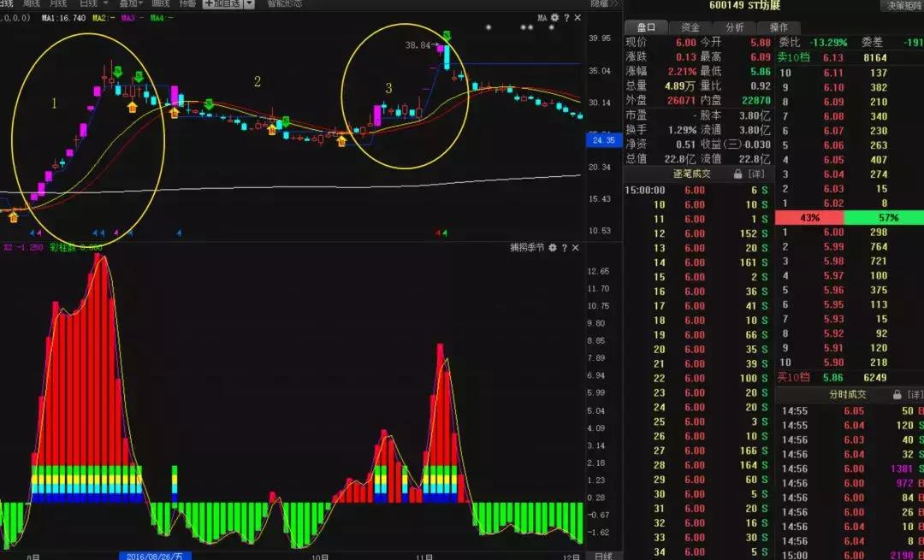Image resolution: width=924 pixels, height=560 pixels.
Task: Open 分时成交 details [详] link
Action: click(915, 394)
